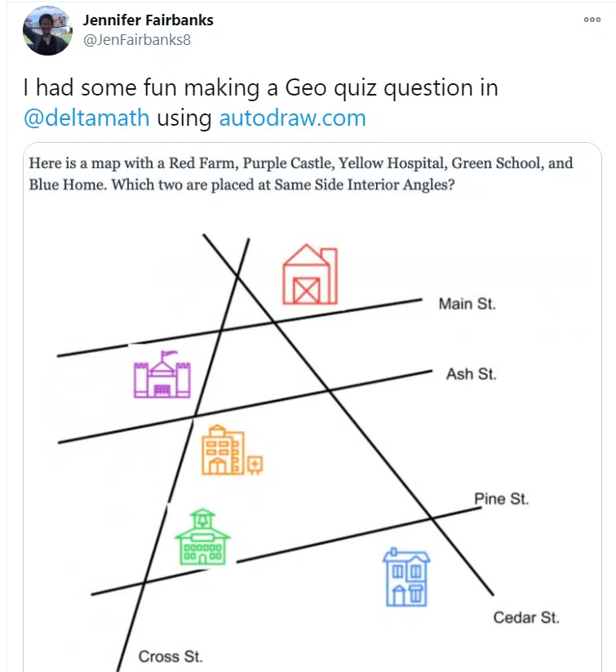
Task: Click the small hospital cross sign icon
Action: coord(255,465)
